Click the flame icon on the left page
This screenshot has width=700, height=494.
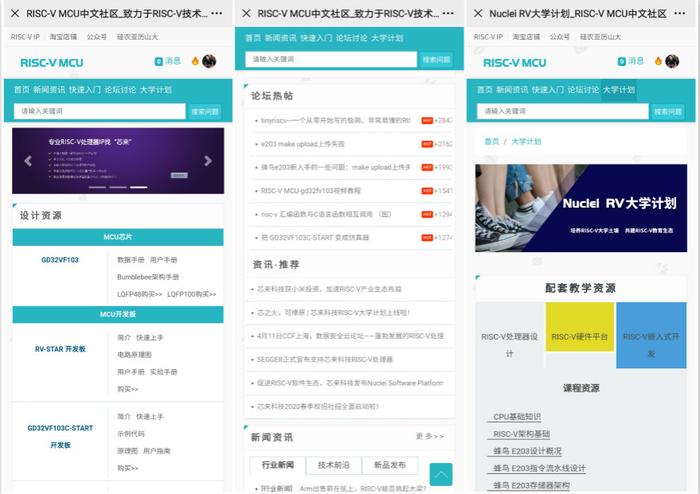coord(195,61)
